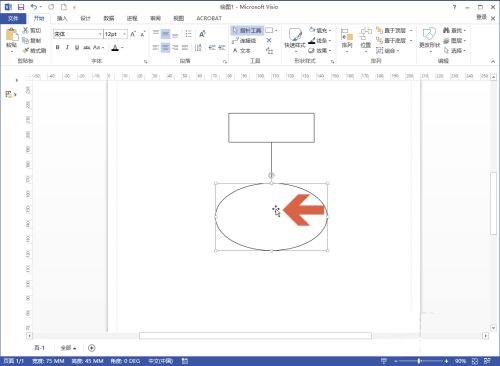Open the font name dropdown
Image resolution: width=500 pixels, height=366 pixels.
click(100, 34)
